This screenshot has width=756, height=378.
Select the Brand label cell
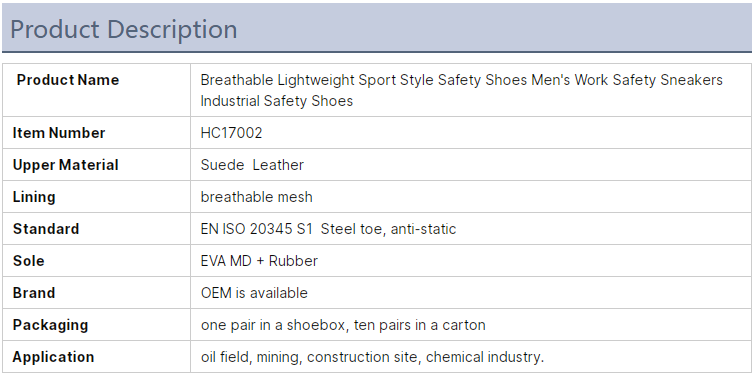[96, 293]
